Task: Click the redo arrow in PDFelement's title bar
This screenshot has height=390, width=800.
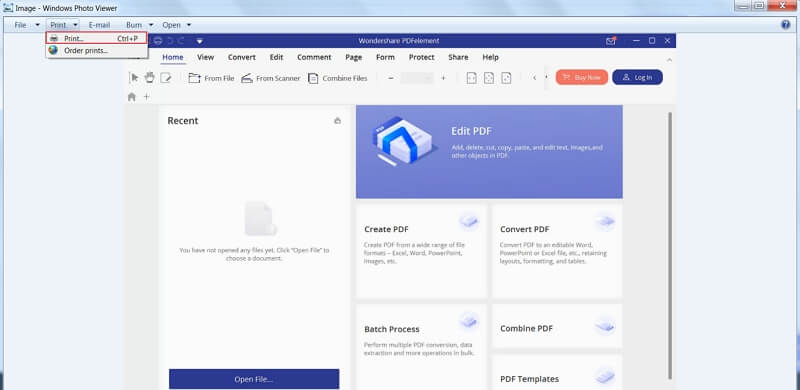Action: (181, 41)
